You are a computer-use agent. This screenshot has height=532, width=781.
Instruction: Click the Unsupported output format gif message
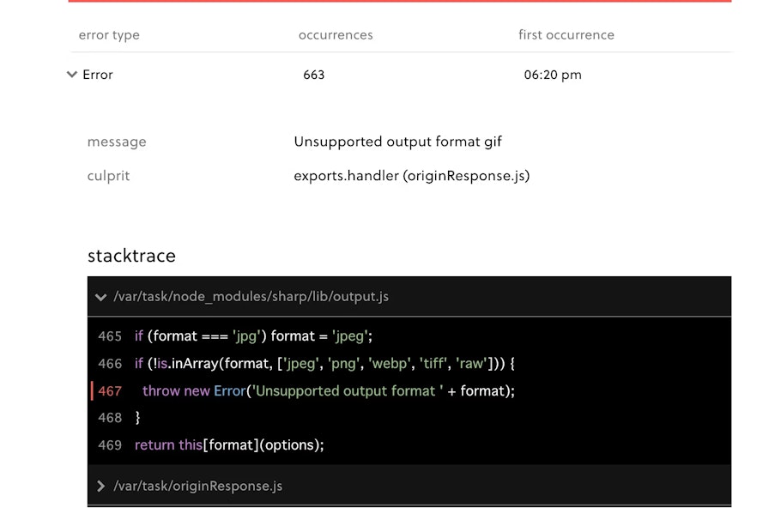click(x=399, y=142)
